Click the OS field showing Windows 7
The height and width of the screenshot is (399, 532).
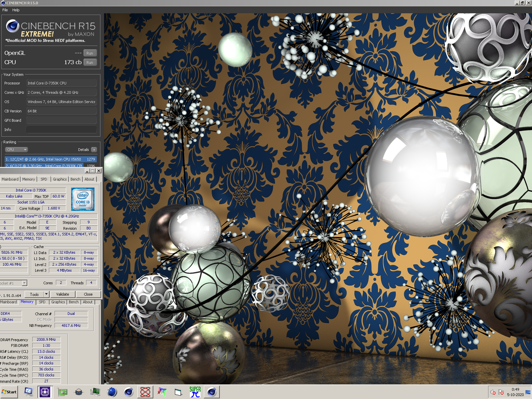pos(62,102)
